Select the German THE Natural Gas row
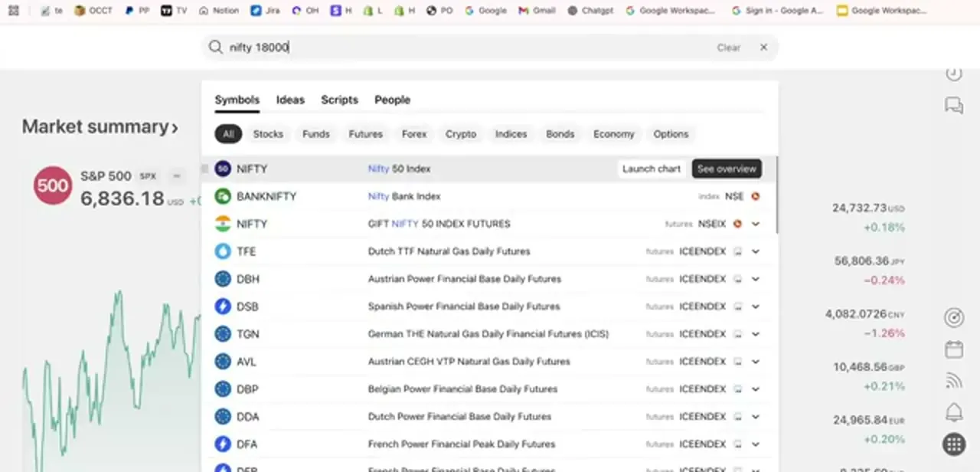 pyautogui.click(x=488, y=334)
